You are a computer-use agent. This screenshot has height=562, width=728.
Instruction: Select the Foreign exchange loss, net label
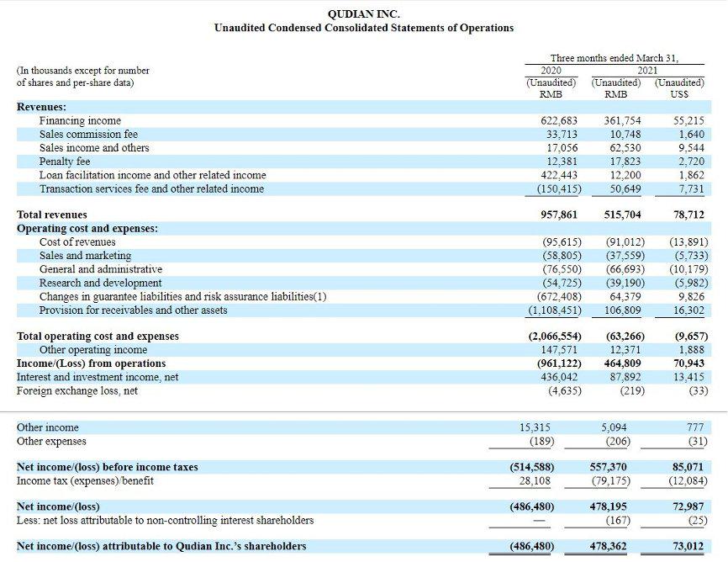pos(77,391)
